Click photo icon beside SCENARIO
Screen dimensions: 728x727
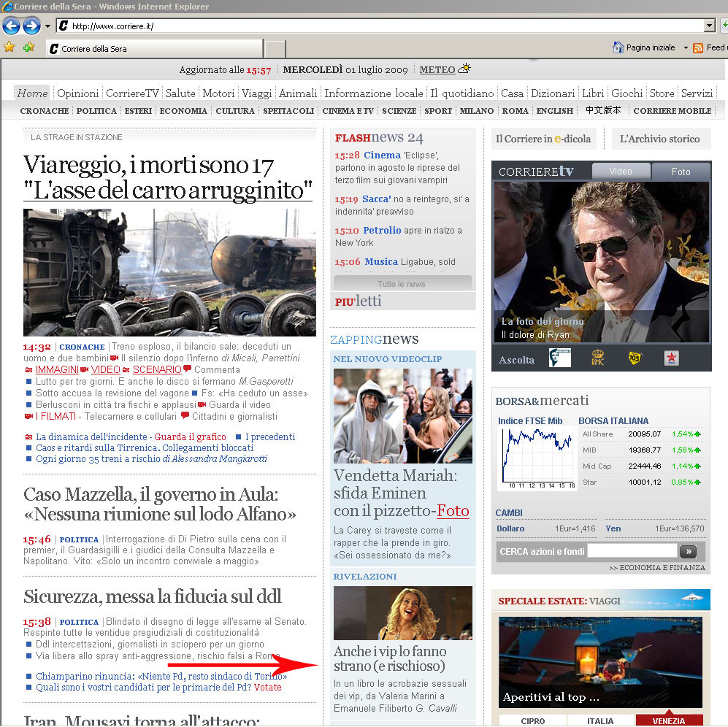[126, 369]
